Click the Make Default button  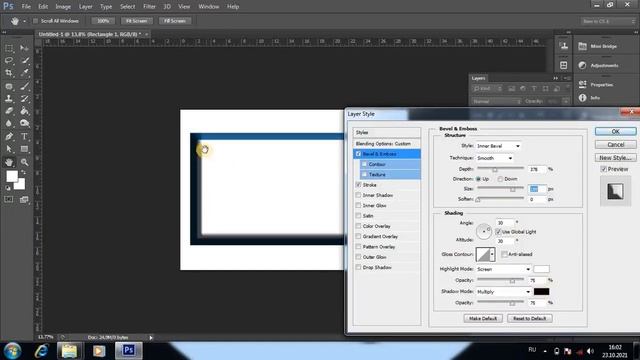point(483,318)
